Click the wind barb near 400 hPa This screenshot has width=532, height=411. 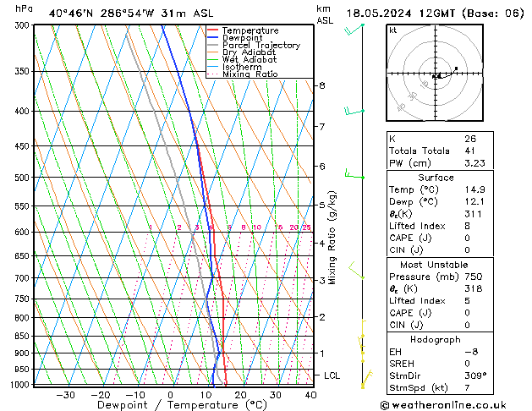(x=354, y=111)
